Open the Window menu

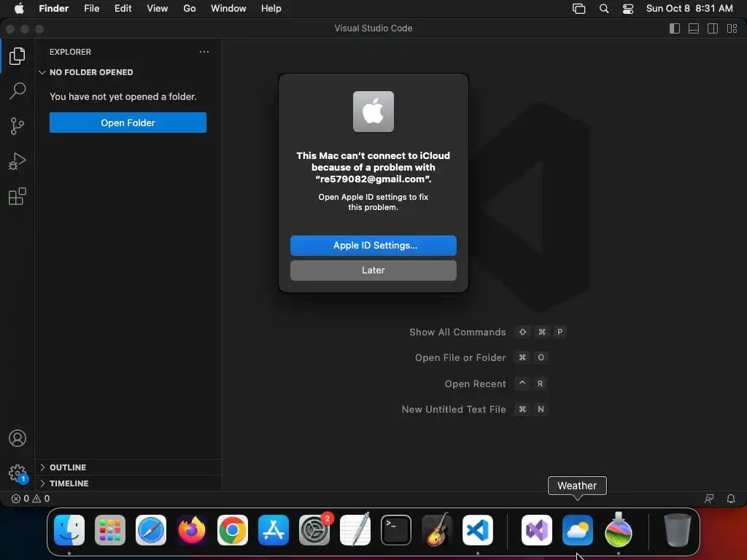tap(228, 8)
